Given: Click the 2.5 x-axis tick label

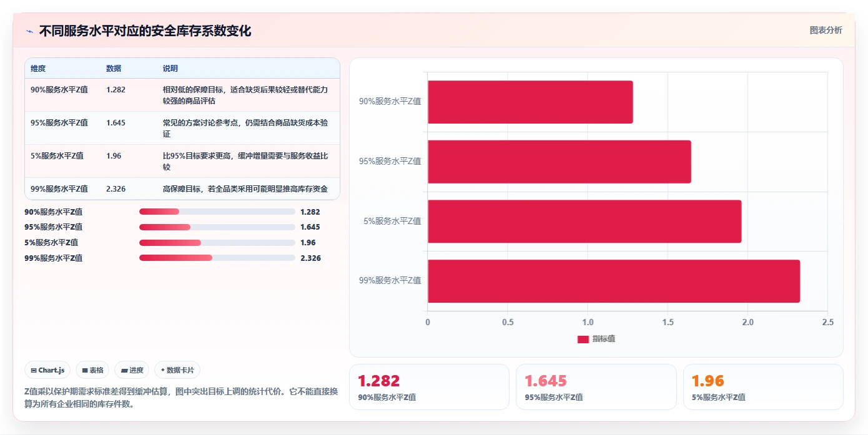Looking at the screenshot, I should (827, 323).
